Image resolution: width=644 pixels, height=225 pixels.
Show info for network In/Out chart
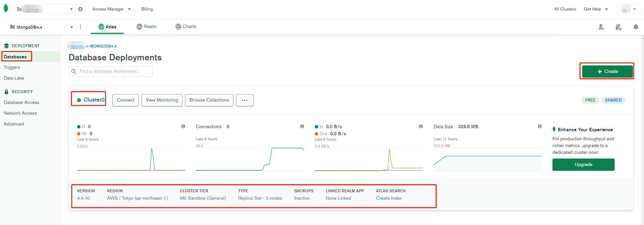(421, 126)
